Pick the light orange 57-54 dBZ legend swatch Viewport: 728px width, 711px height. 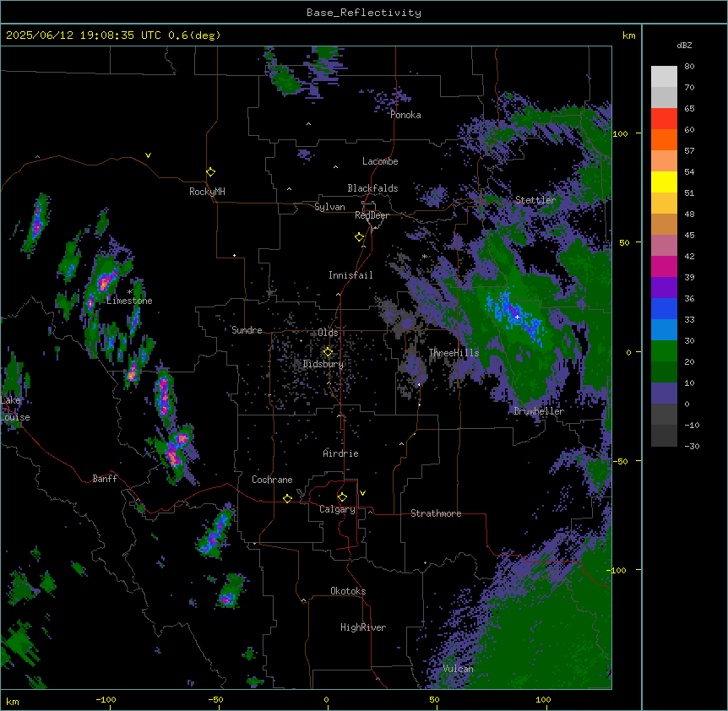664,161
